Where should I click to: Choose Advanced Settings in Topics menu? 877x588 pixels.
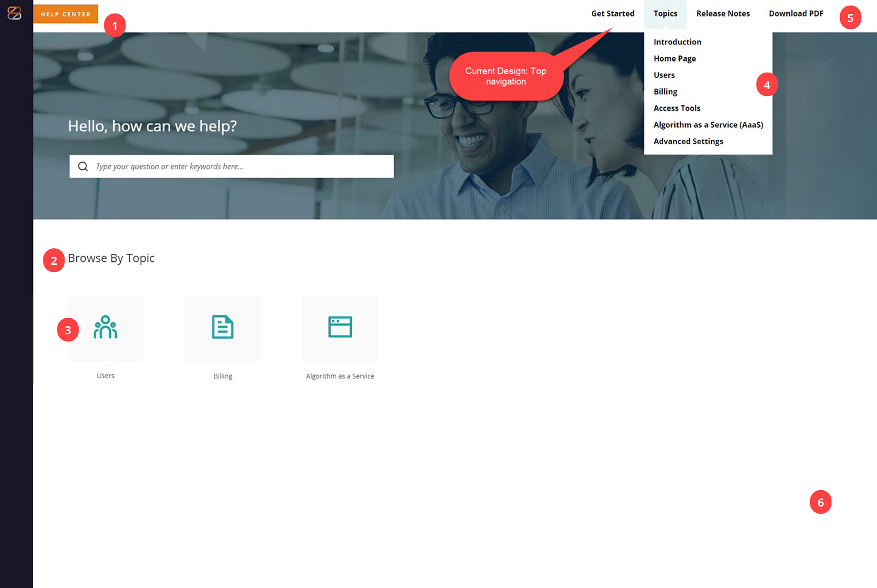coord(688,142)
